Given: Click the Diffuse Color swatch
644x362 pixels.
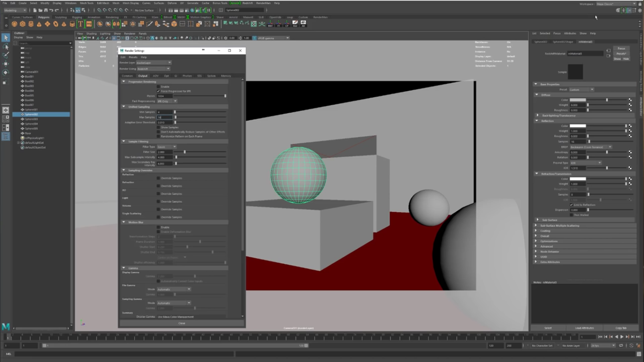Looking at the screenshot, I should pyautogui.click(x=578, y=100).
